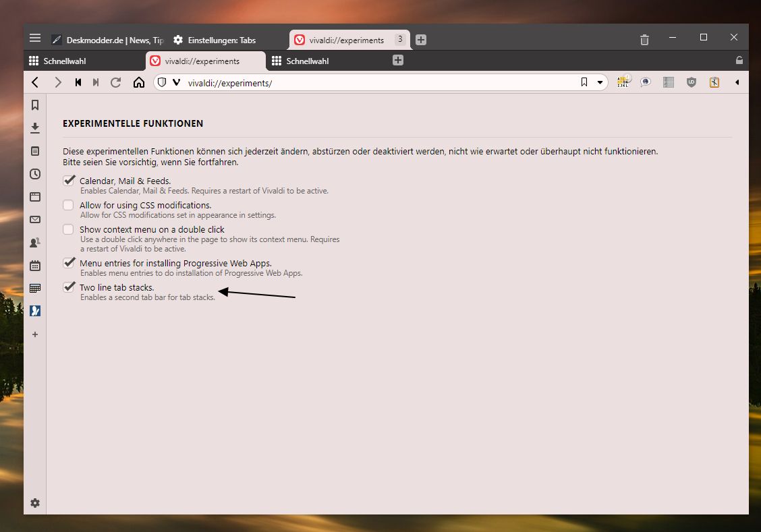Click the lock icon in tab stack bar
The height and width of the screenshot is (532, 761).
739,60
